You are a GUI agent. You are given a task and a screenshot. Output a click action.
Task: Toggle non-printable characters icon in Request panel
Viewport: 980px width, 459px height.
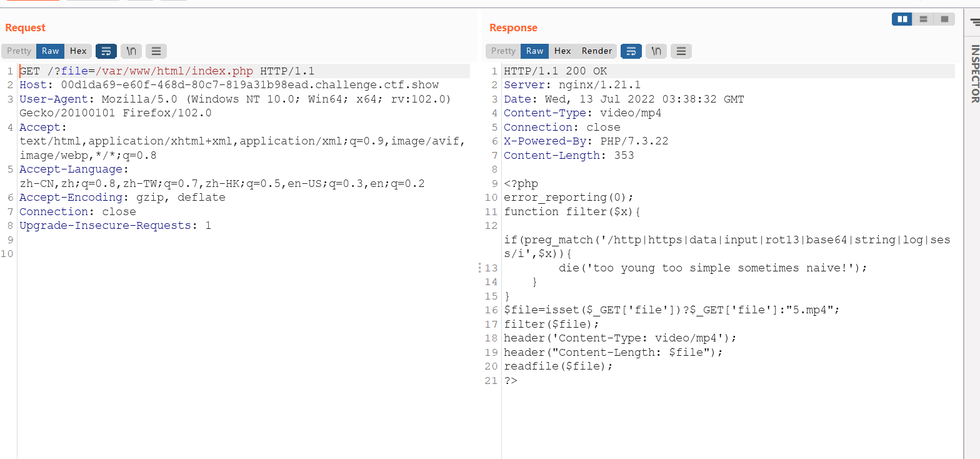(131, 51)
